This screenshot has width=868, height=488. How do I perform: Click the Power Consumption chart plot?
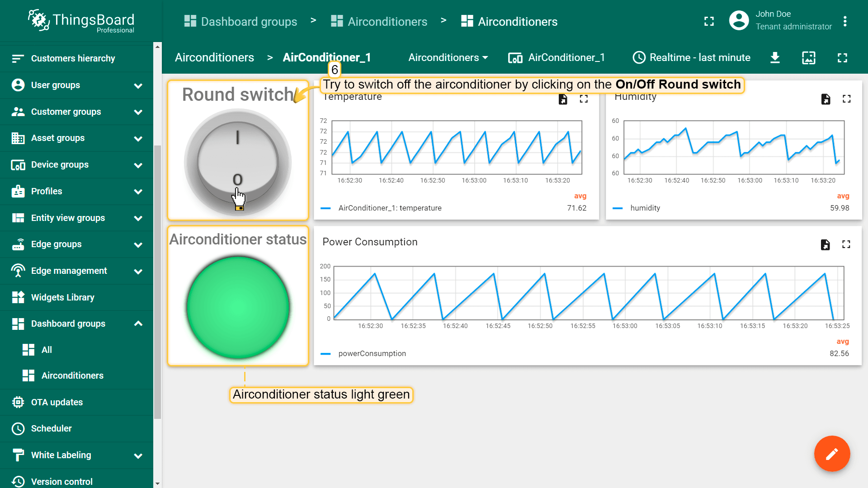pyautogui.click(x=589, y=293)
